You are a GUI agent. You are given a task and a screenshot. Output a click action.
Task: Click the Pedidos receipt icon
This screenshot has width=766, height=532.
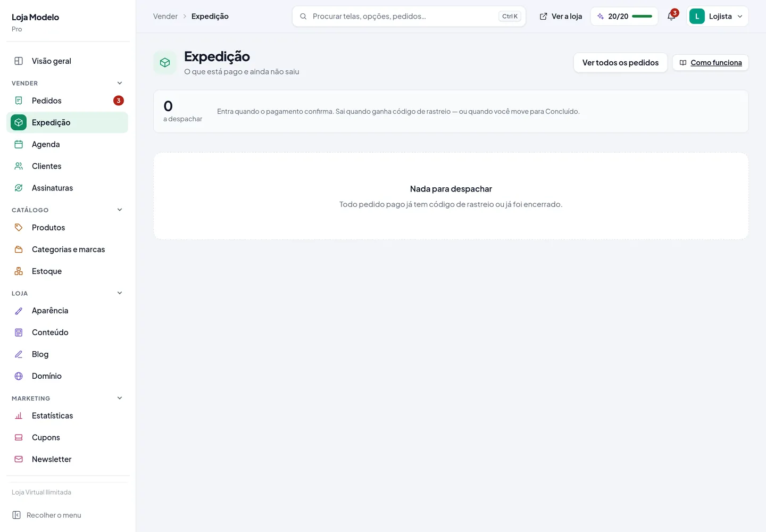point(19,101)
